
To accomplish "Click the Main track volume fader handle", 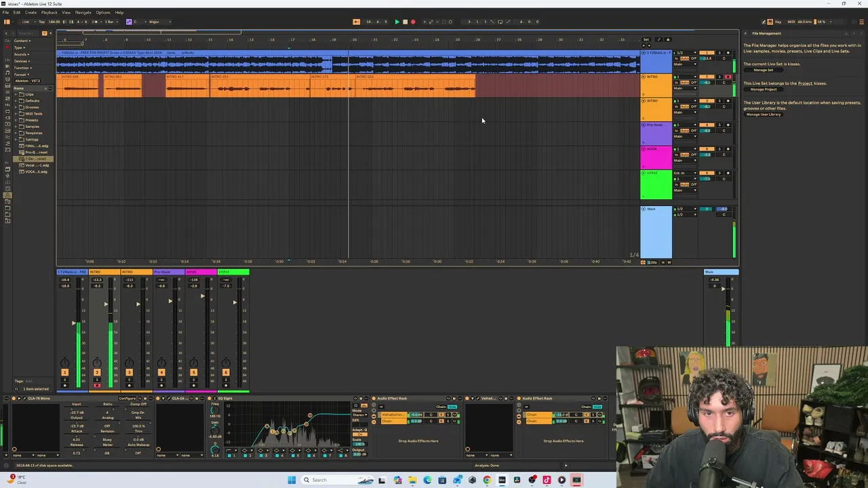I will coord(723,289).
